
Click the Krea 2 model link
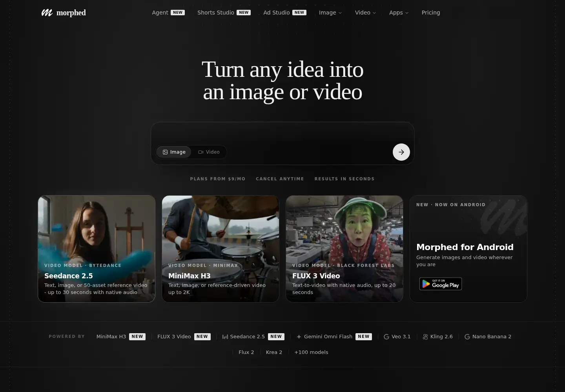(274, 352)
